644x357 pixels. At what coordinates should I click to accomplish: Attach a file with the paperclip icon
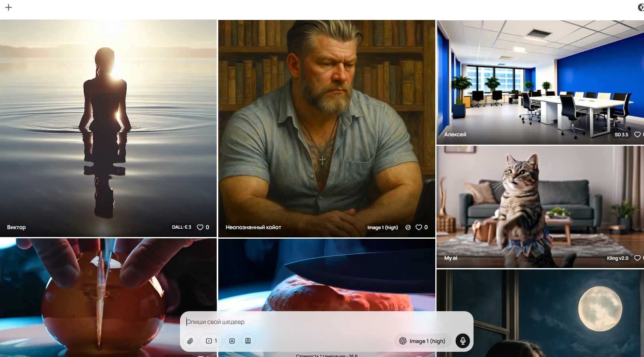190,341
